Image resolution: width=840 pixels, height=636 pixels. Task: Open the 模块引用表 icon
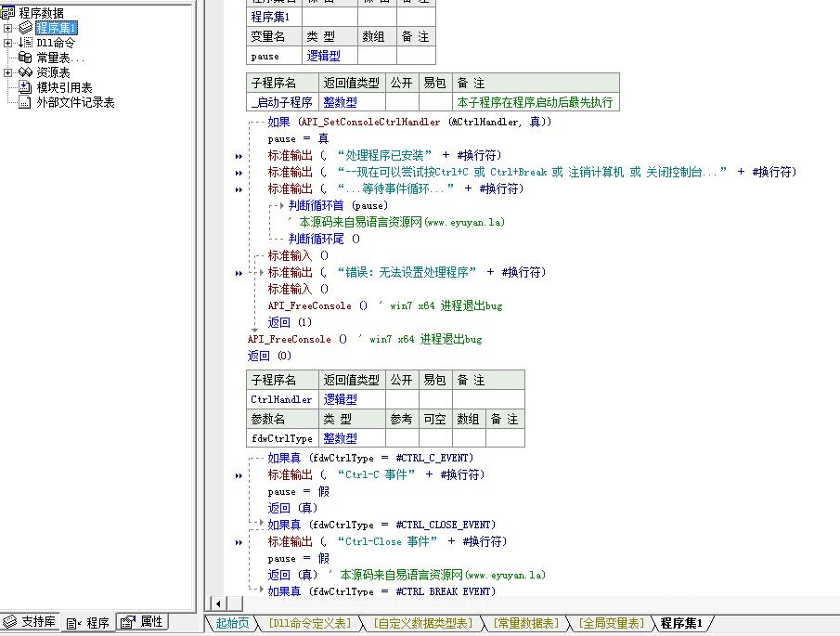pos(26,86)
